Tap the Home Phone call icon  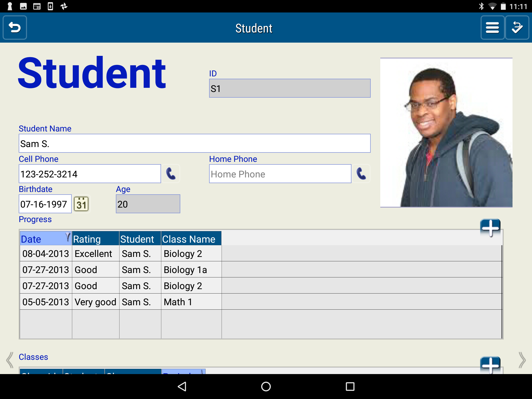pyautogui.click(x=361, y=174)
